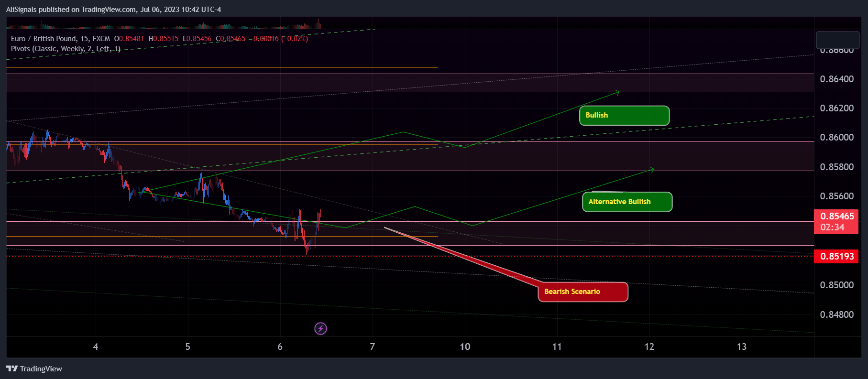
Task: Click the closing price value C0.85465
Action: point(231,39)
